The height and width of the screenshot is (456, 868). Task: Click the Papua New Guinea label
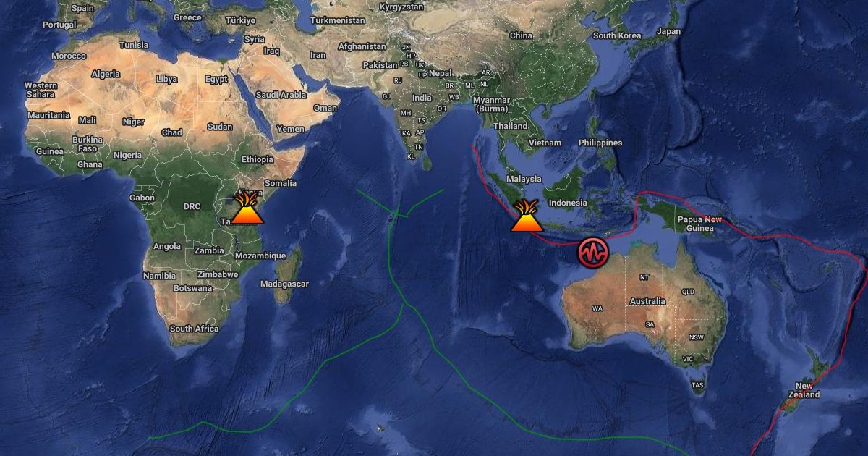pos(699,224)
